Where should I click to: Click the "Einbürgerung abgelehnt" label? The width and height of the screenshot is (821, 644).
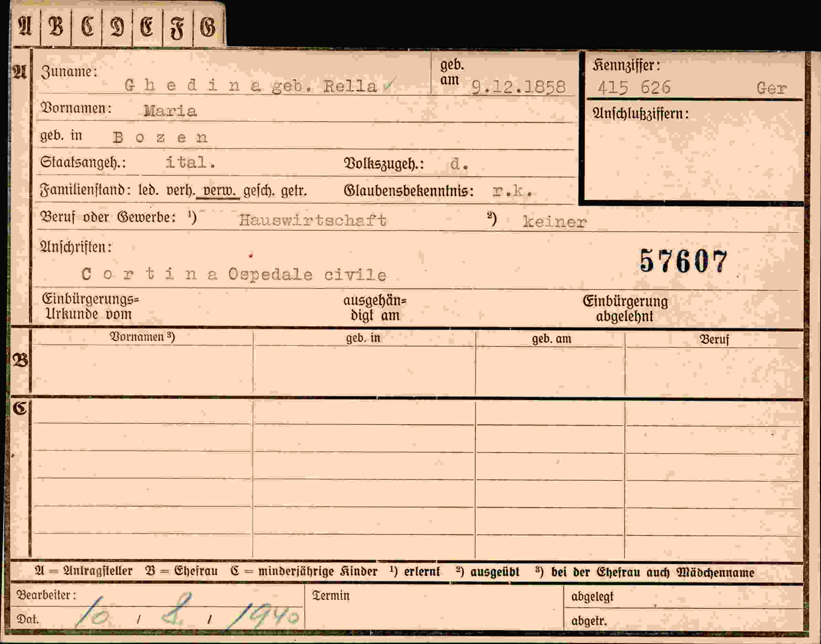[x=625, y=309]
